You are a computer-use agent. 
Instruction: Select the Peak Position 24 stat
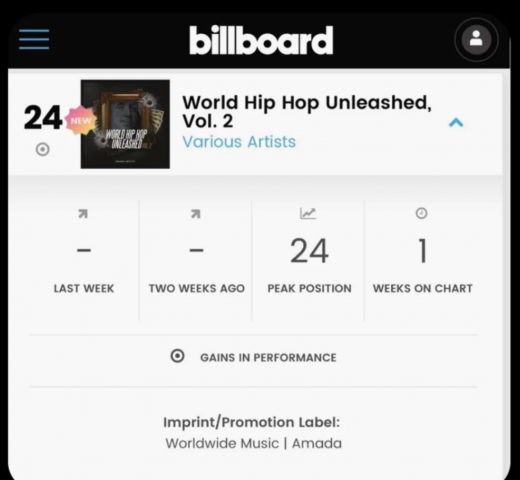309,260
